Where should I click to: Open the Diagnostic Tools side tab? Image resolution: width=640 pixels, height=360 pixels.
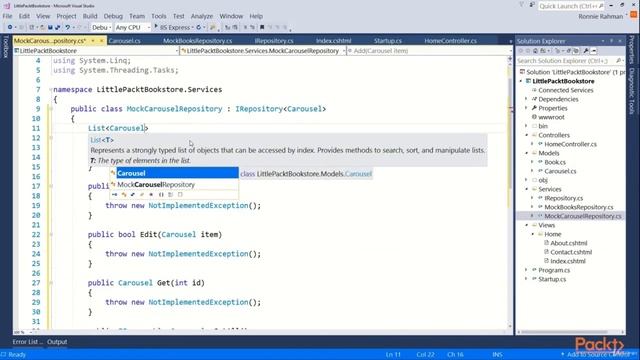631,91
